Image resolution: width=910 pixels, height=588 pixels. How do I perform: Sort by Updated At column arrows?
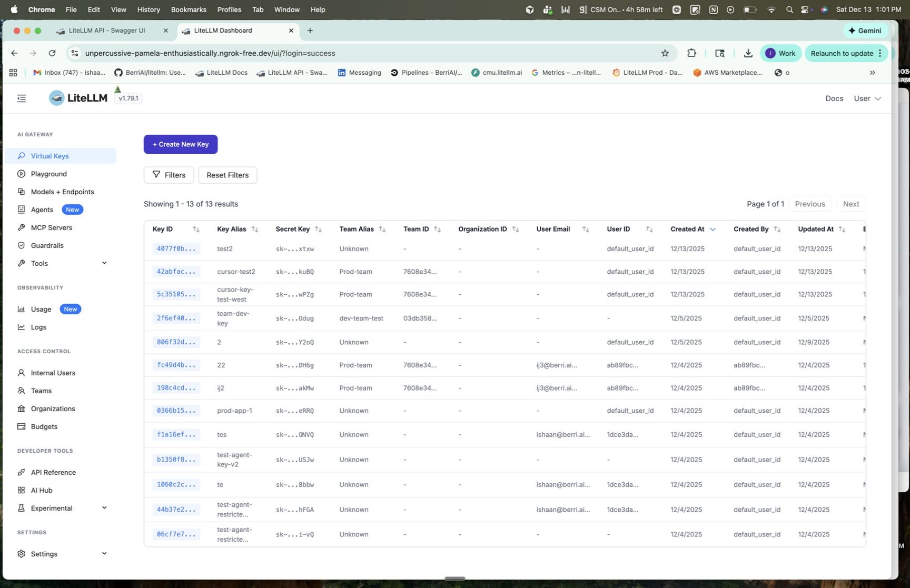(x=842, y=229)
